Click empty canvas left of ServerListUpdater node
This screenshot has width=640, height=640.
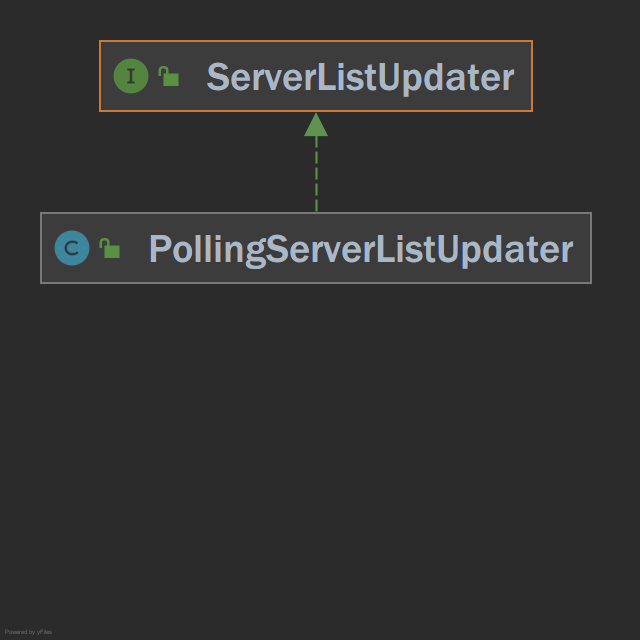49,76
